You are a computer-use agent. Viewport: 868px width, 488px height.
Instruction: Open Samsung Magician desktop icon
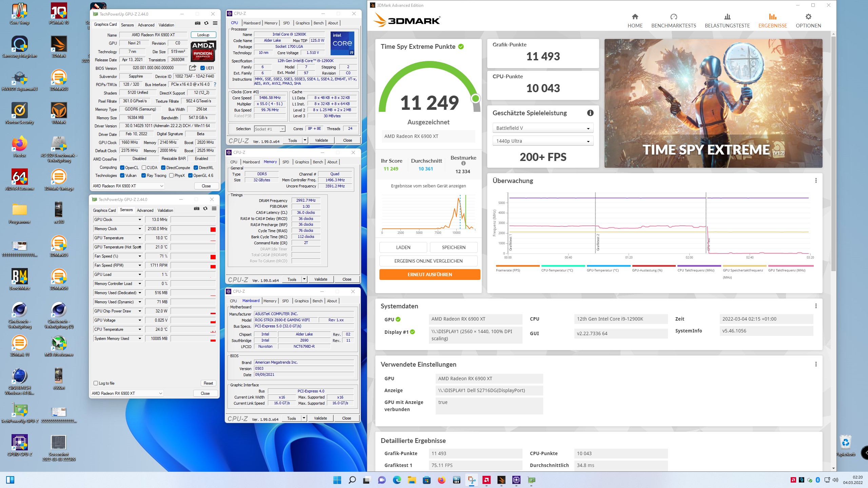click(19, 47)
